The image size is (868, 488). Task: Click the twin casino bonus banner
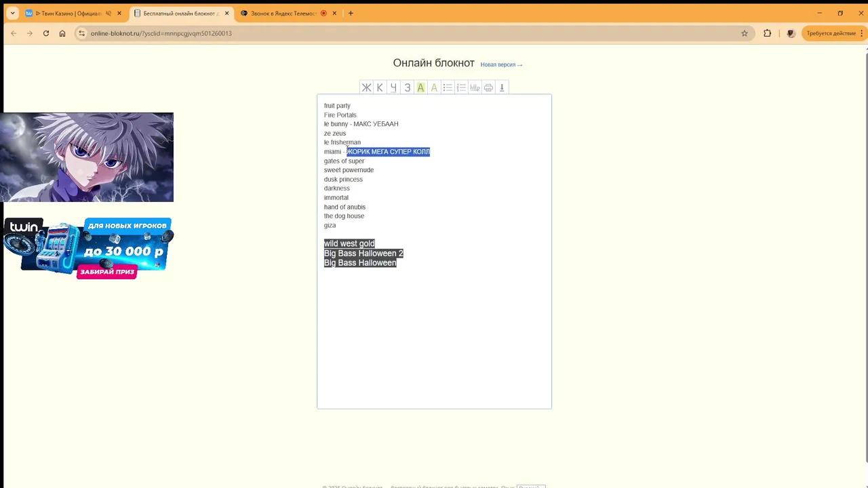(x=88, y=248)
